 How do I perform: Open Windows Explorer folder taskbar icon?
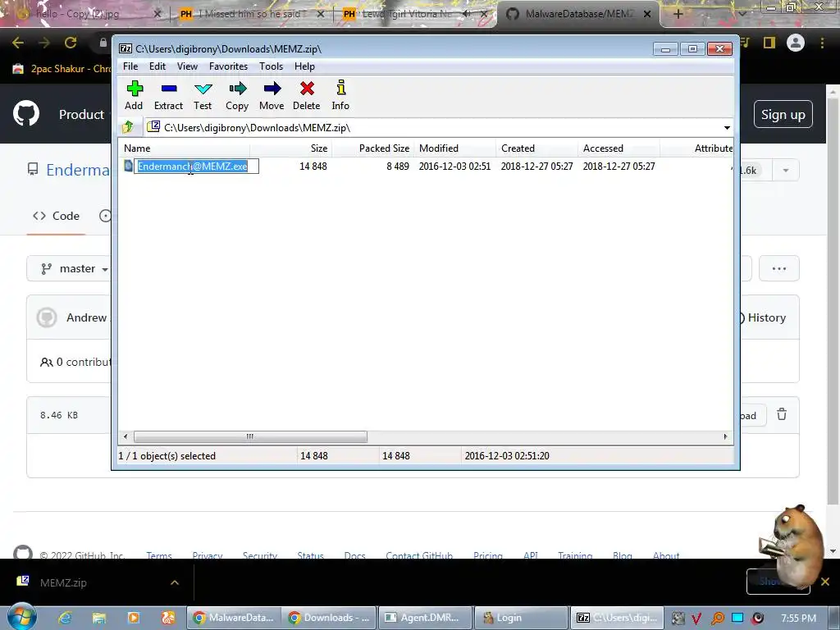99,618
